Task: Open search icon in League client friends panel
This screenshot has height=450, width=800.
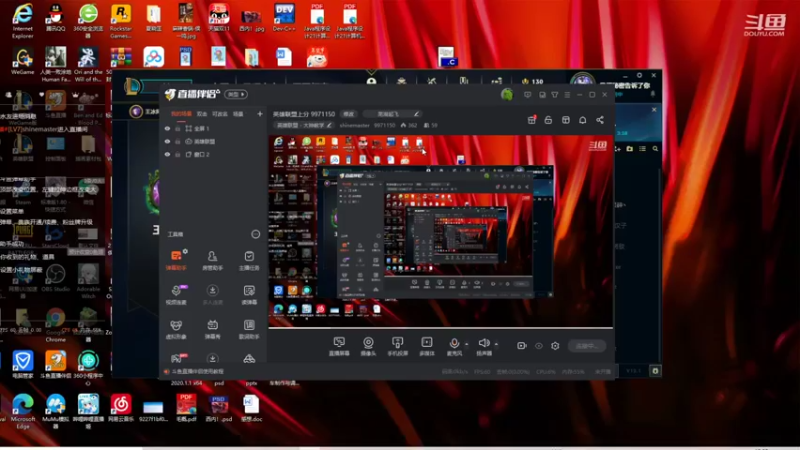Action: (x=655, y=148)
